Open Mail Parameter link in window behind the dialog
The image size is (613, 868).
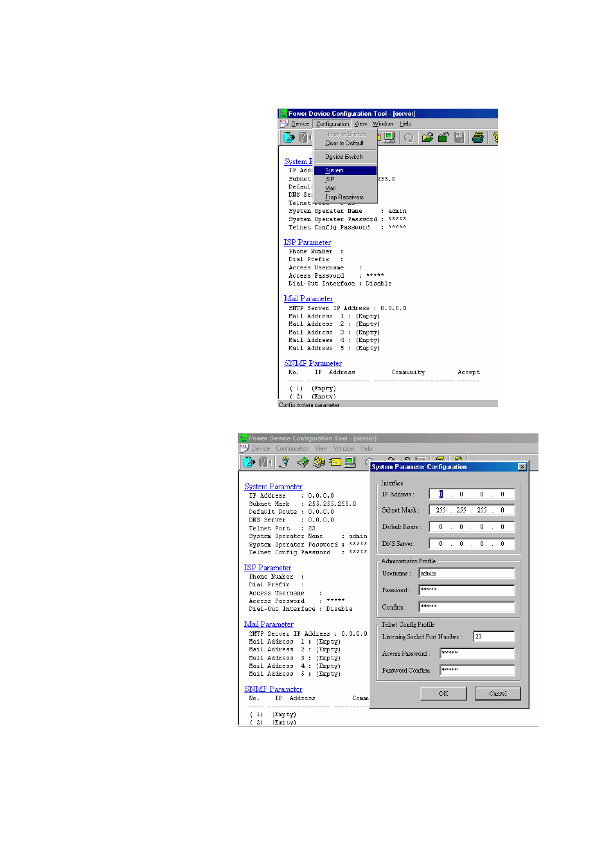coord(269,624)
